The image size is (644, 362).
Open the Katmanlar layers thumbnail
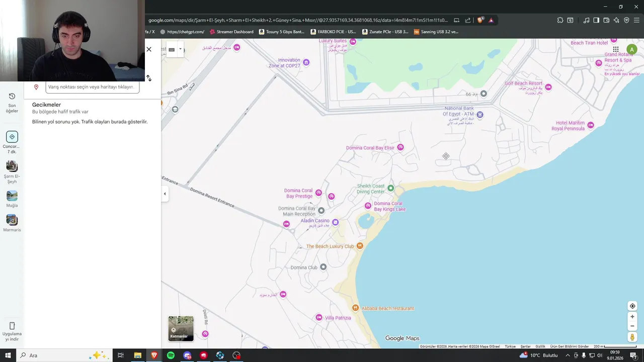tap(181, 329)
